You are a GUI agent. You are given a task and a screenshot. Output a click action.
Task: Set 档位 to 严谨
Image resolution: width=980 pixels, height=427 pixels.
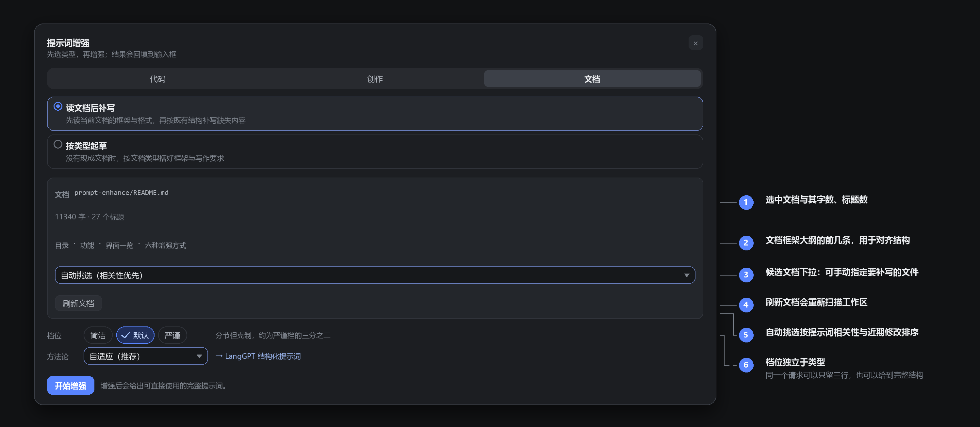[x=172, y=335]
